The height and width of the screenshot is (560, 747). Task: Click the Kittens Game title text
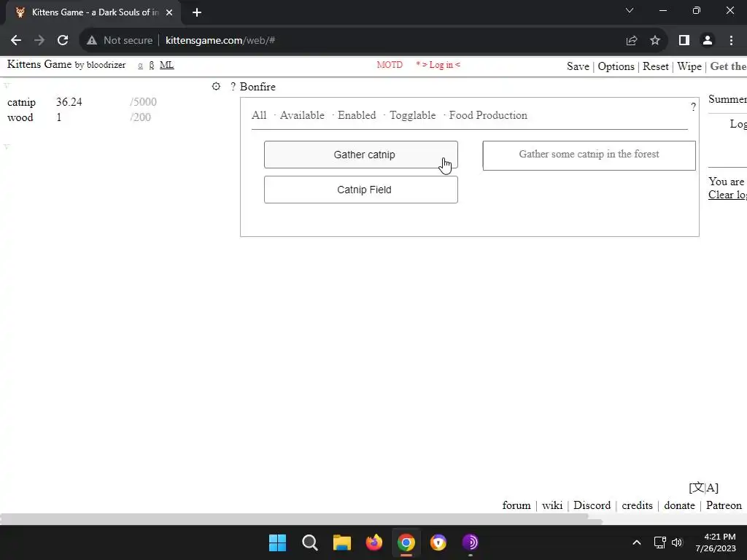[39, 64]
